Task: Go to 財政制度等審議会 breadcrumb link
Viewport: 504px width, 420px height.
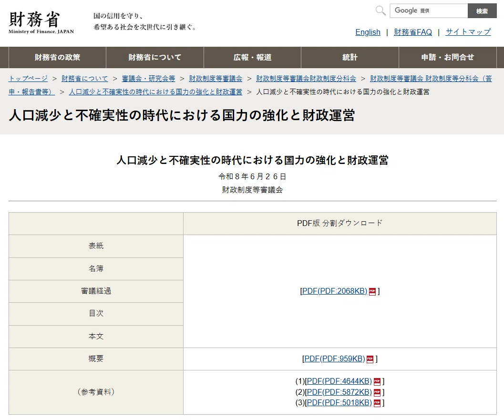Action: click(216, 78)
